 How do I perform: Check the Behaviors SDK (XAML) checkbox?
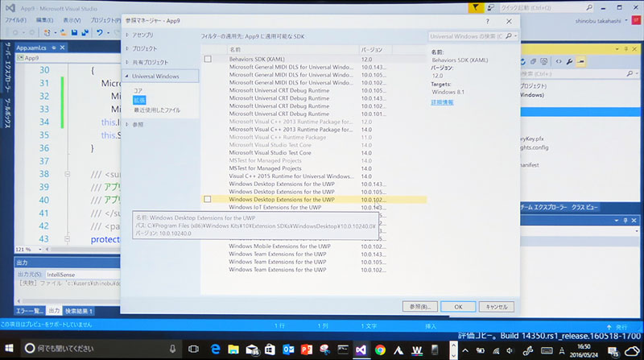click(x=208, y=59)
